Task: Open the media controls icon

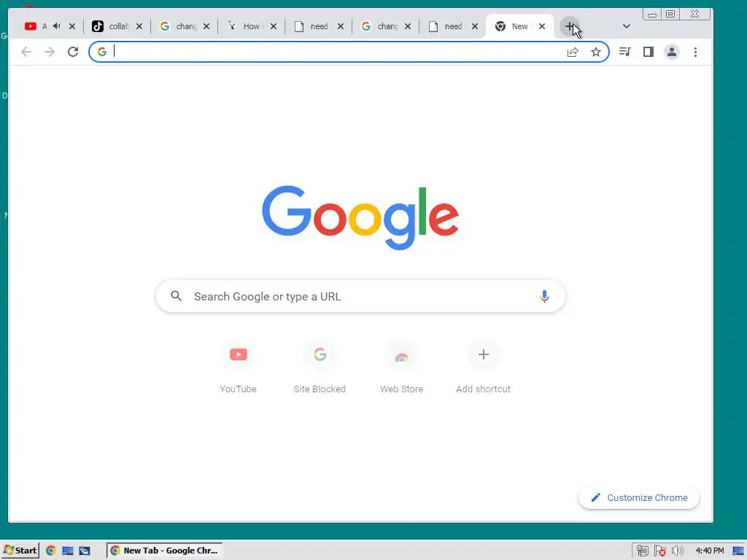Action: coord(624,52)
